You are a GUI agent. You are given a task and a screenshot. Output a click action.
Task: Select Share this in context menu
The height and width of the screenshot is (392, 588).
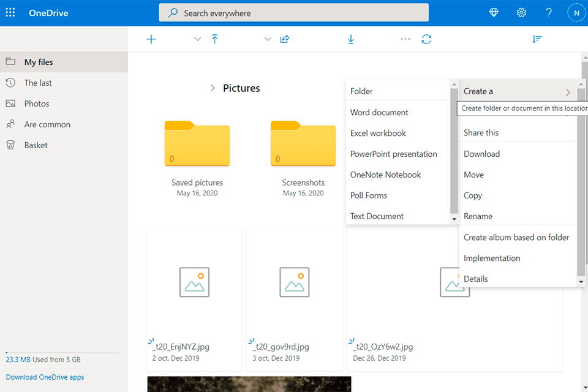[518, 132]
